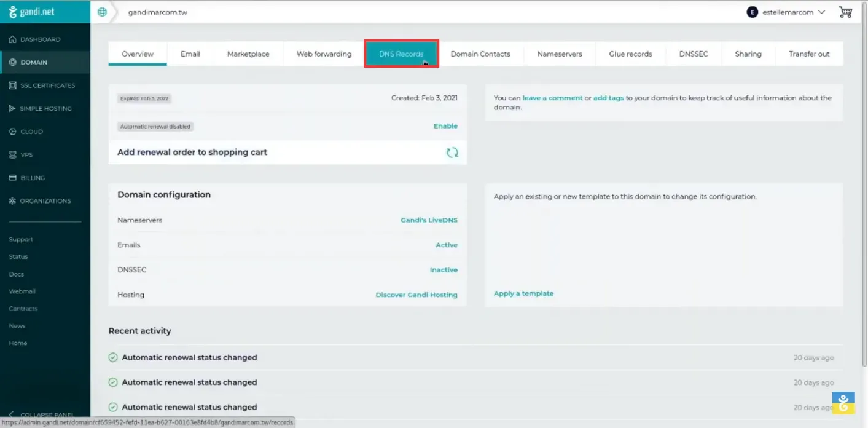Click the Gandi.net logo
868x428 pixels.
click(31, 12)
